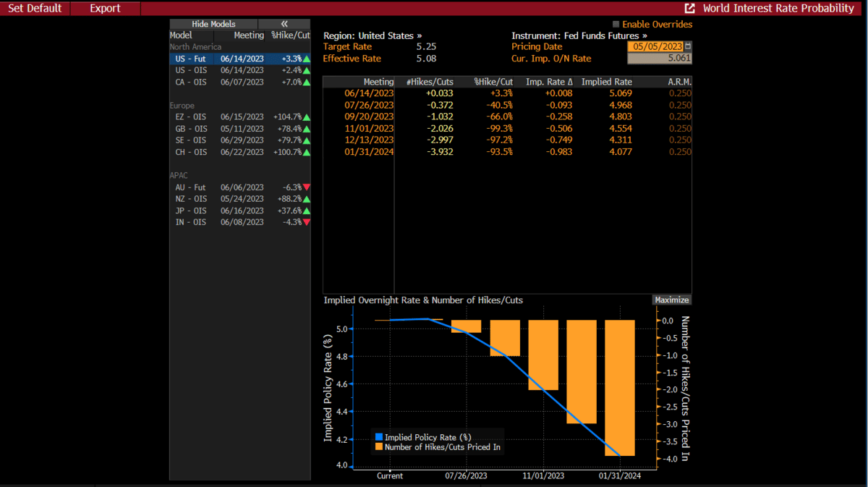
Task: Open the Export menu
Action: click(x=105, y=9)
